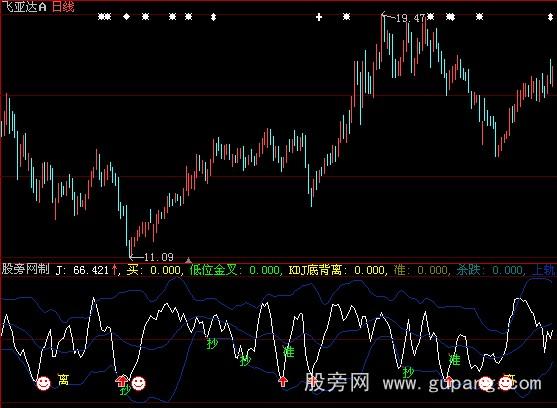This screenshot has width=557, height=408.
Task: Click the smiley face icon beside yellow 离 label
Action: (x=43, y=383)
